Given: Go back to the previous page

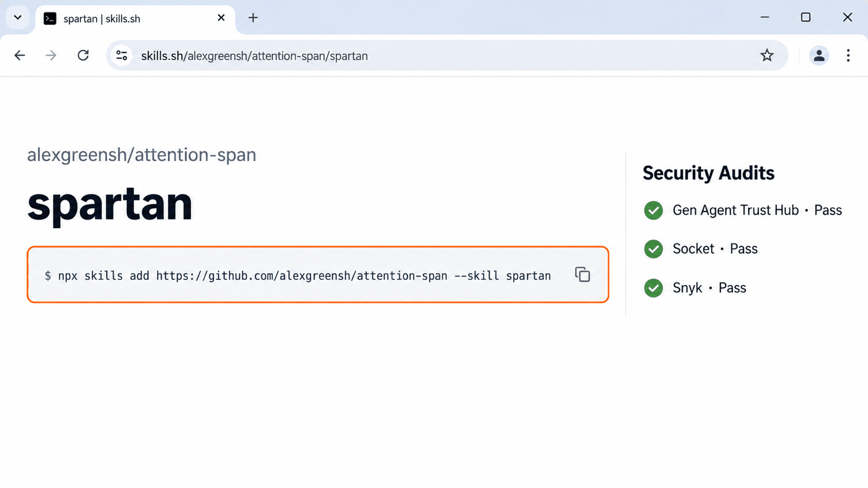Looking at the screenshot, I should pyautogui.click(x=20, y=55).
